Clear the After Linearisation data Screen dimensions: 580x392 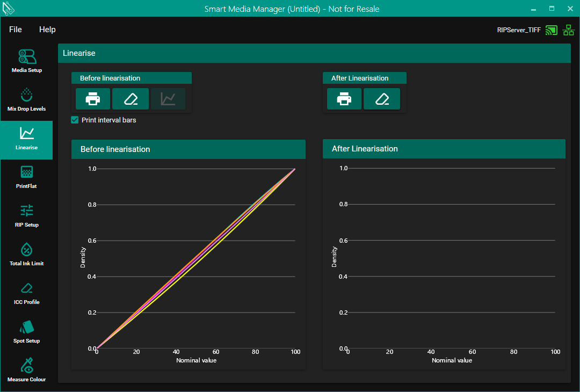tap(382, 99)
